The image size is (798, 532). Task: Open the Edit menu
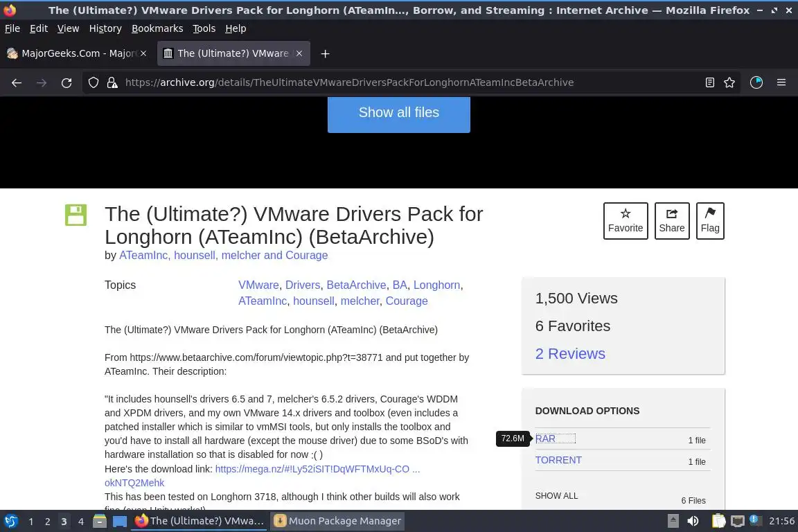[x=39, y=28]
